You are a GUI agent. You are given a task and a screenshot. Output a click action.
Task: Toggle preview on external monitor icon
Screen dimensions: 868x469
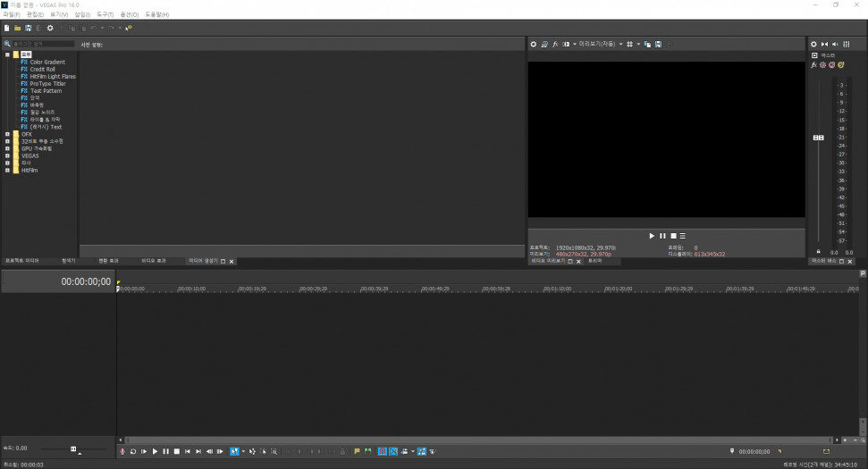[544, 45]
